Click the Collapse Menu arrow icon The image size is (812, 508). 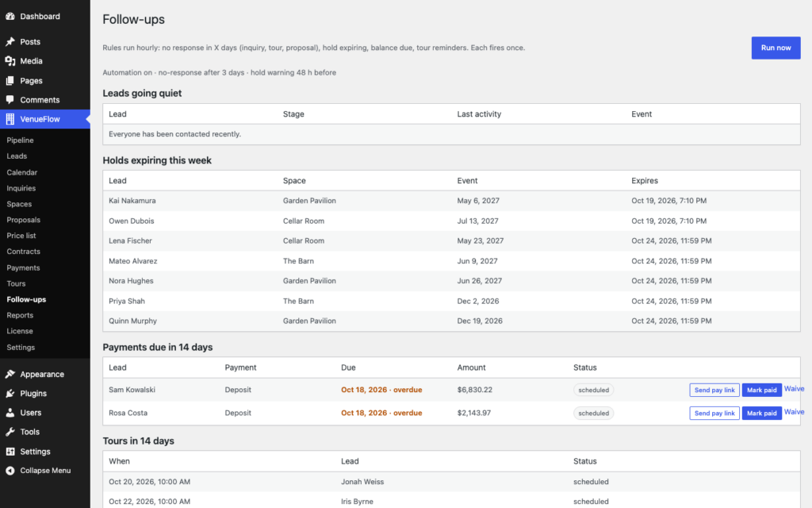click(10, 471)
